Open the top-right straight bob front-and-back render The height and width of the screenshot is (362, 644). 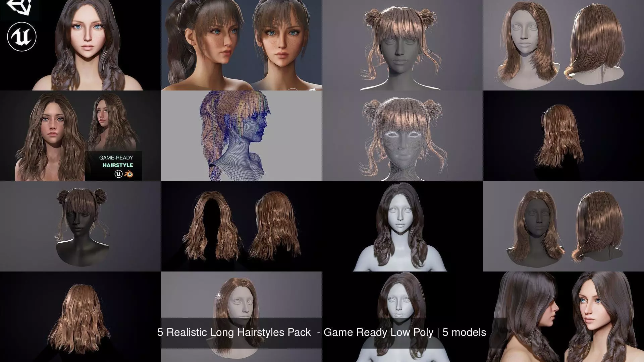(563, 45)
